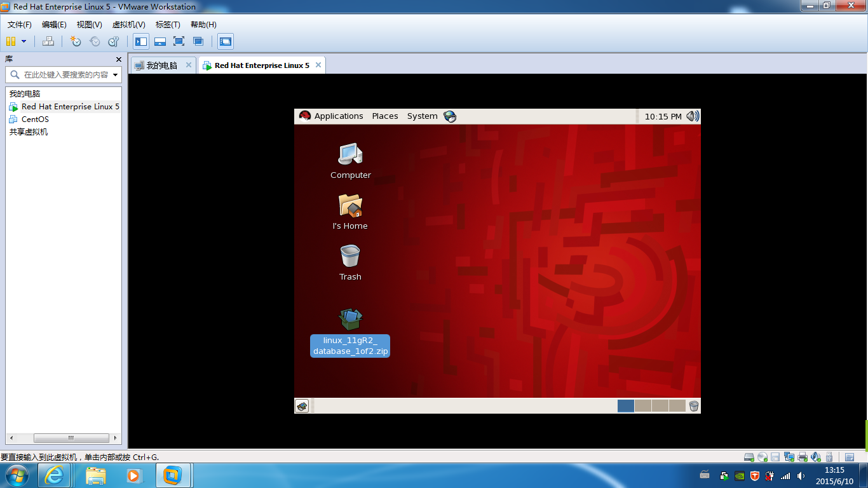The image size is (868, 488).
Task: Toggle the library sidebar view button
Action: click(x=141, y=41)
